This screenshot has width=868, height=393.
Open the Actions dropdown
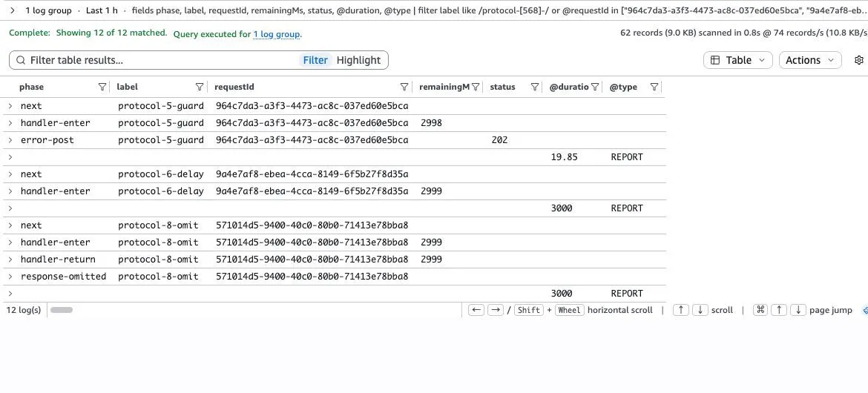pos(810,60)
